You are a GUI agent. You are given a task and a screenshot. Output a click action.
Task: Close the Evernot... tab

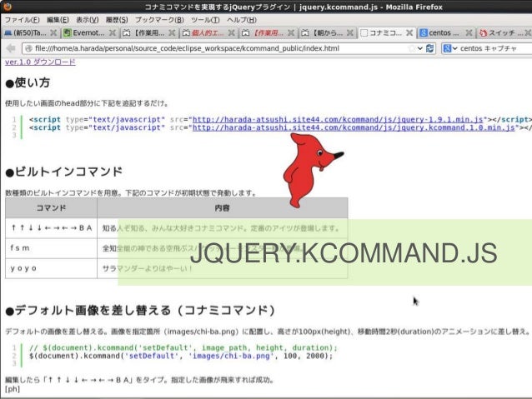(113, 32)
